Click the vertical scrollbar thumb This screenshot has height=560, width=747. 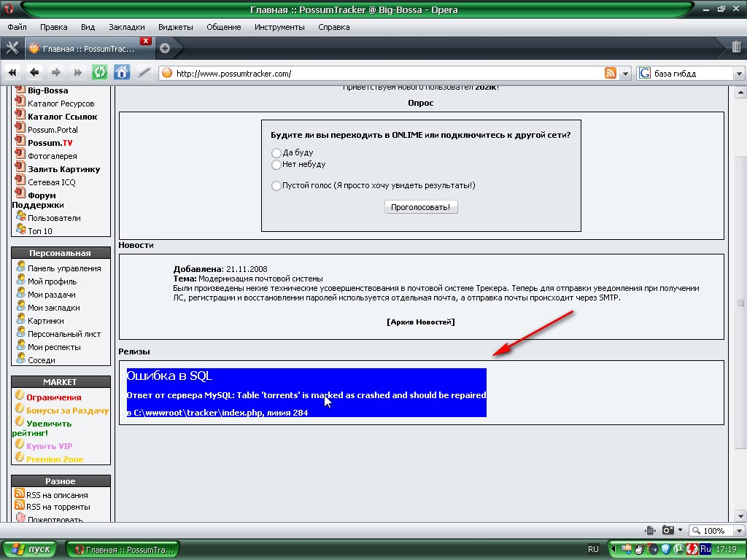click(740, 303)
